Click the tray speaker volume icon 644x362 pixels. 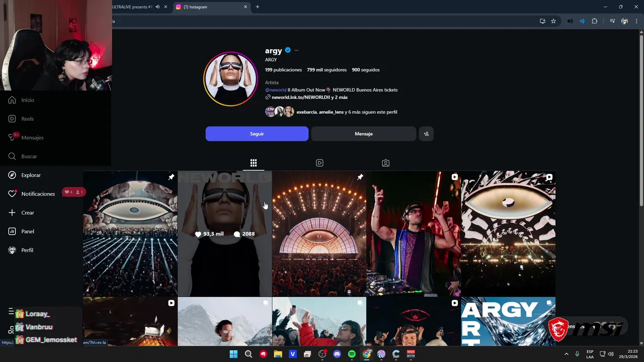[x=610, y=354]
